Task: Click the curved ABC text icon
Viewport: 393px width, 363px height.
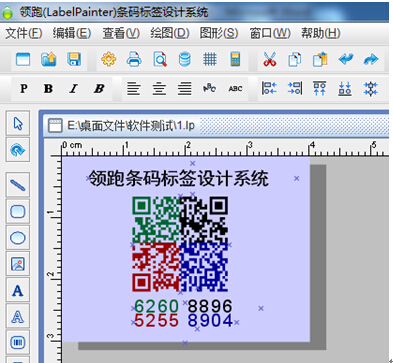Action: coord(210,89)
